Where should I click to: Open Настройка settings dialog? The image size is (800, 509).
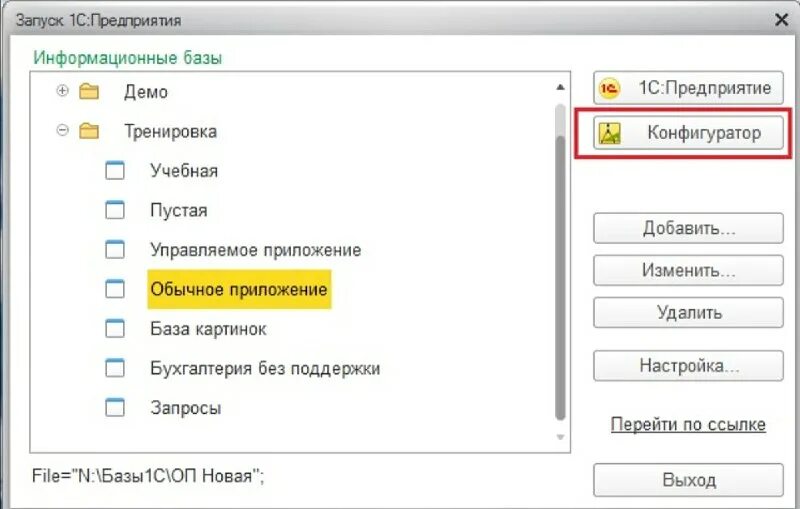coord(688,366)
